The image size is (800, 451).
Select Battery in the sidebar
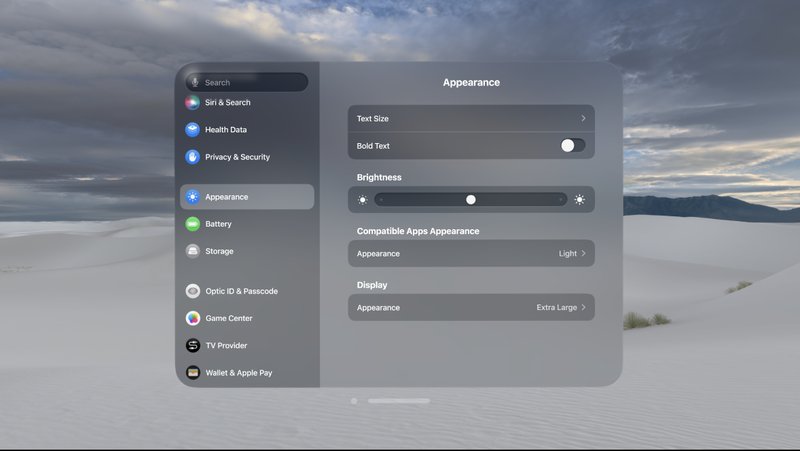(247, 223)
